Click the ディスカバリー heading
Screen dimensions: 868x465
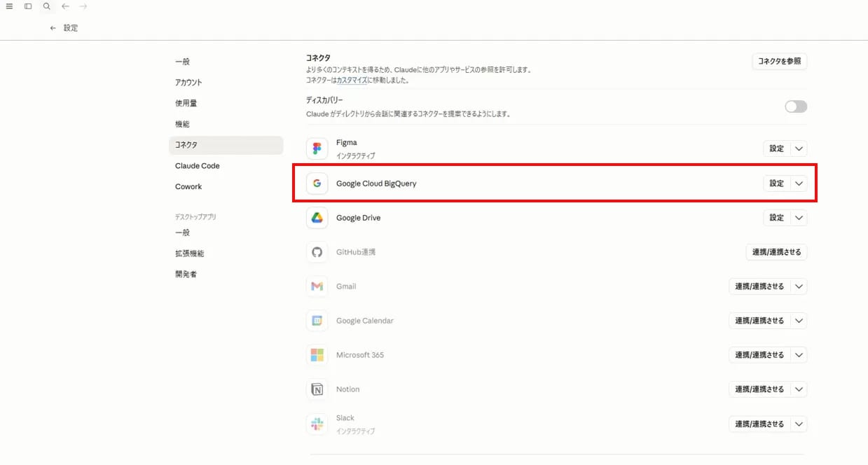324,100
